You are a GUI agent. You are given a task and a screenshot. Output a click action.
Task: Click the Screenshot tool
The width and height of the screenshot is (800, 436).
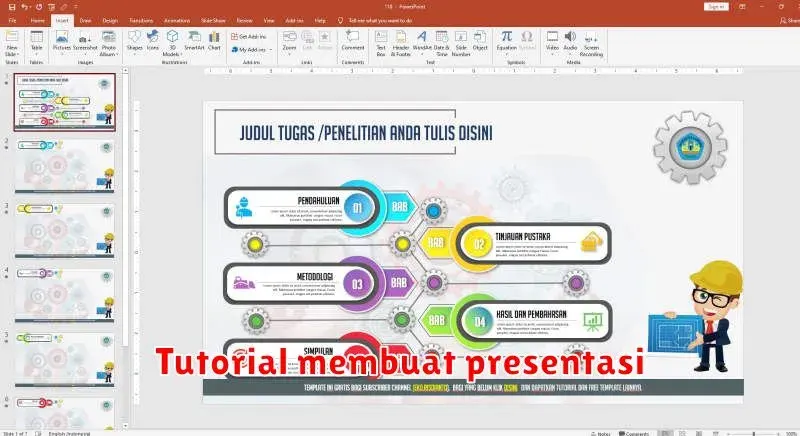[85, 41]
